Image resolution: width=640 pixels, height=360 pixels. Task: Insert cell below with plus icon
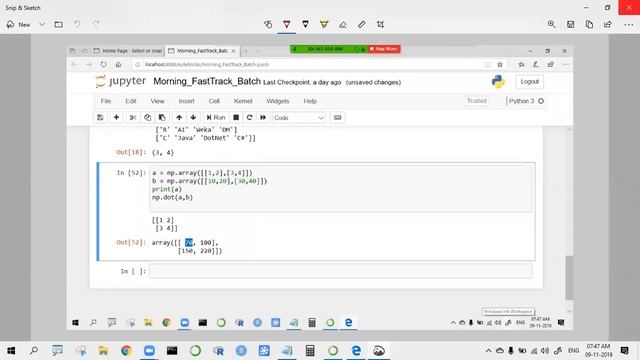tap(116, 118)
